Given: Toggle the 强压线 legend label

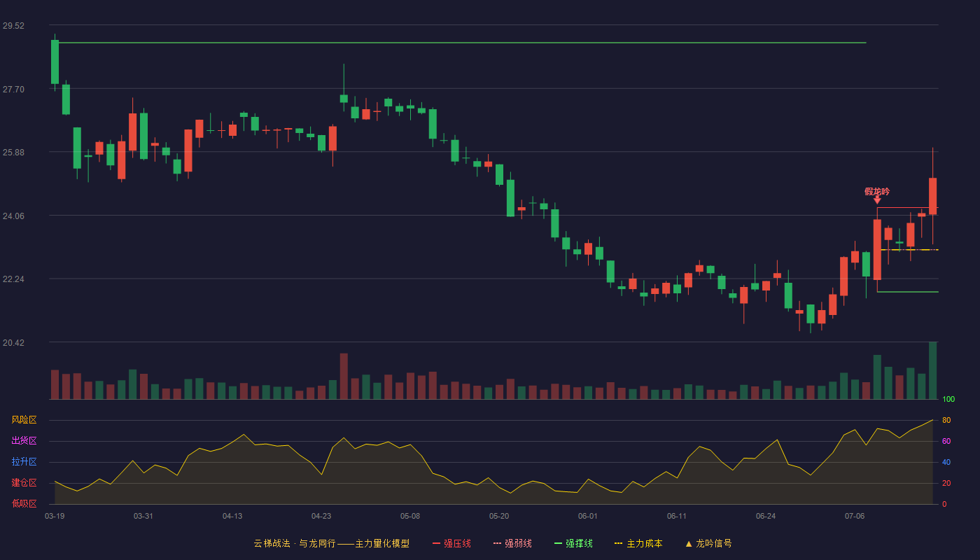Looking at the screenshot, I should point(457,543).
